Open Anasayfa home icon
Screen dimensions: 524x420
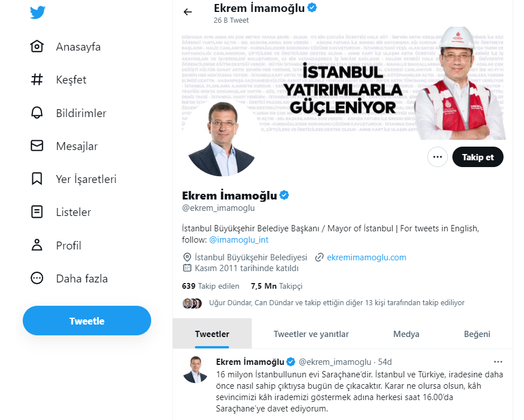coord(37,47)
